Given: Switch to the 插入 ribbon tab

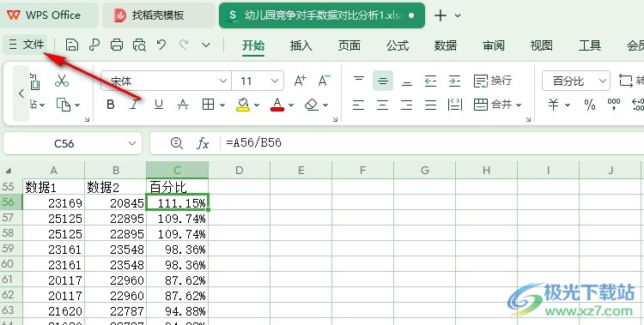Looking at the screenshot, I should pos(301,45).
